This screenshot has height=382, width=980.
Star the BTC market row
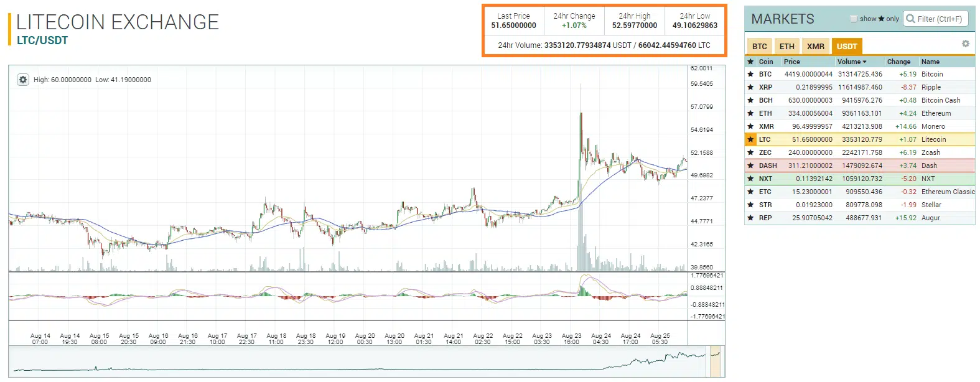(750, 74)
